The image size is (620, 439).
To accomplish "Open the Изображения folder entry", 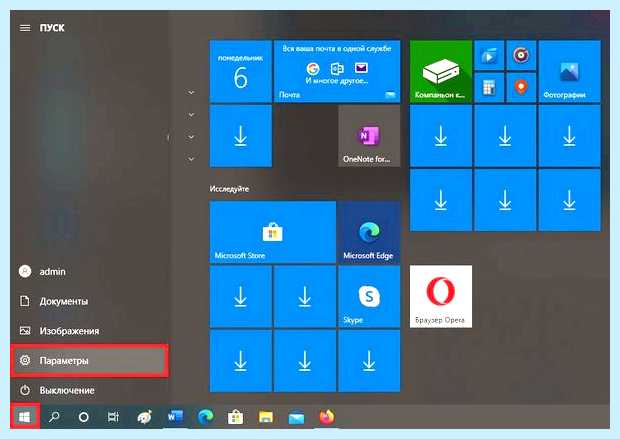I will click(89, 331).
